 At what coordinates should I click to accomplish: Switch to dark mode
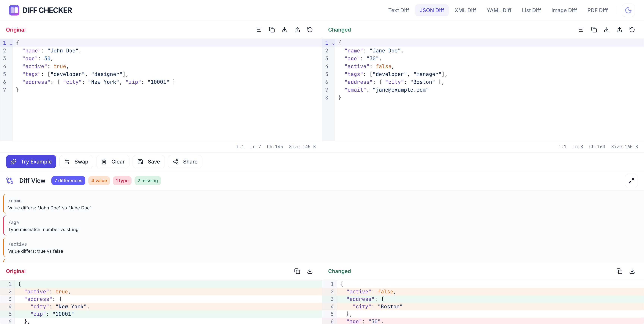pos(628,10)
